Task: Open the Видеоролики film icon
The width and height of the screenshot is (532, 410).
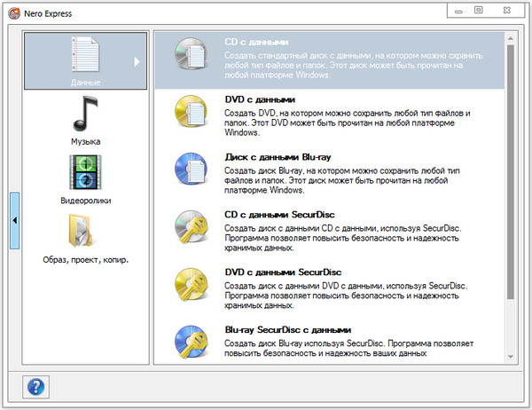Action: pos(86,172)
